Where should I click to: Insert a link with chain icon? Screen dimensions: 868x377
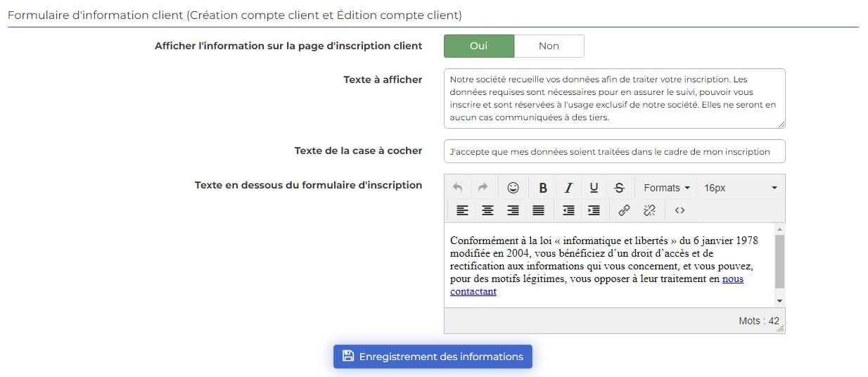(624, 210)
